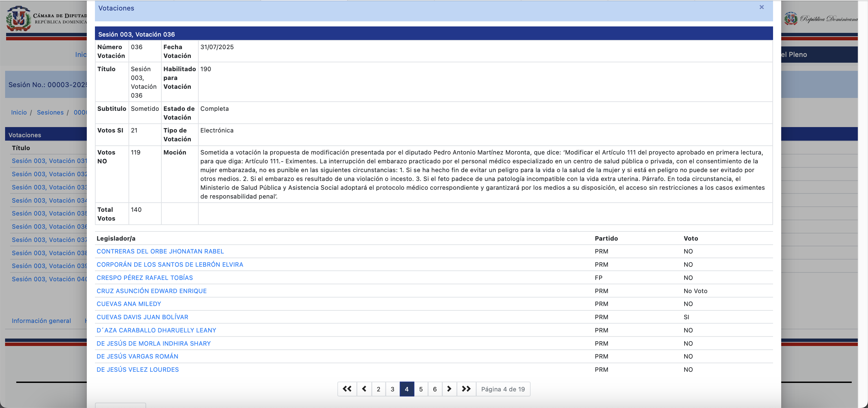The width and height of the screenshot is (868, 408).
Task: Select page 5 in pagination
Action: 421,389
